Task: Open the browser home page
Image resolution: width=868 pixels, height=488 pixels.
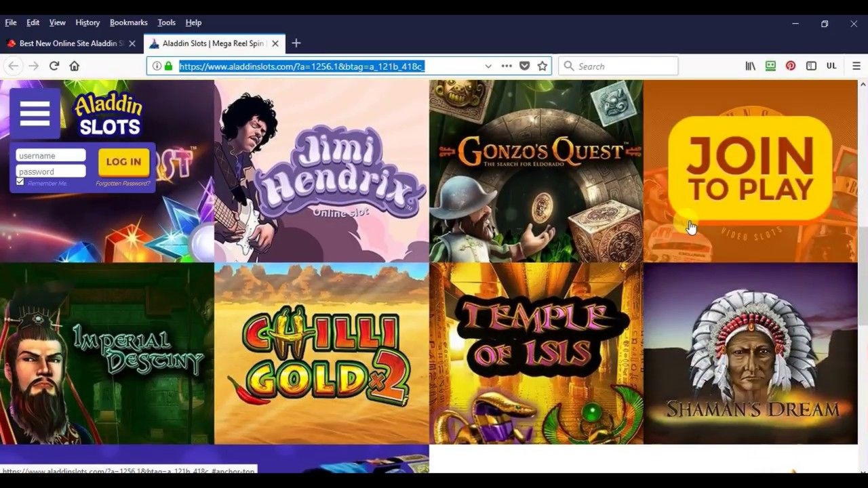Action: click(75, 66)
